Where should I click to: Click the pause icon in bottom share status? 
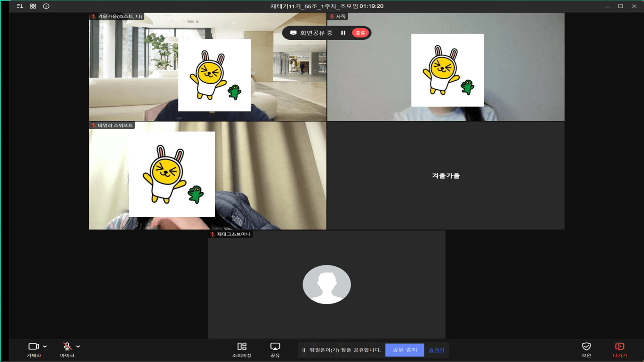tap(304, 350)
